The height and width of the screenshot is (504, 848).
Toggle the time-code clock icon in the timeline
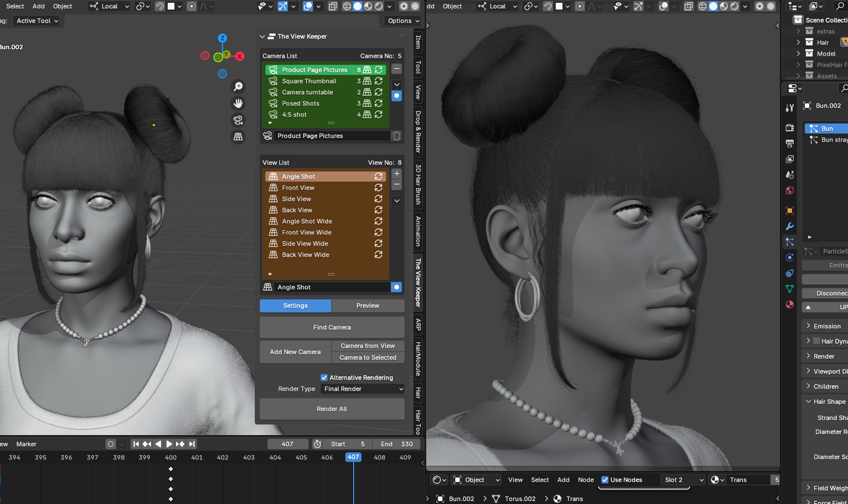[317, 444]
